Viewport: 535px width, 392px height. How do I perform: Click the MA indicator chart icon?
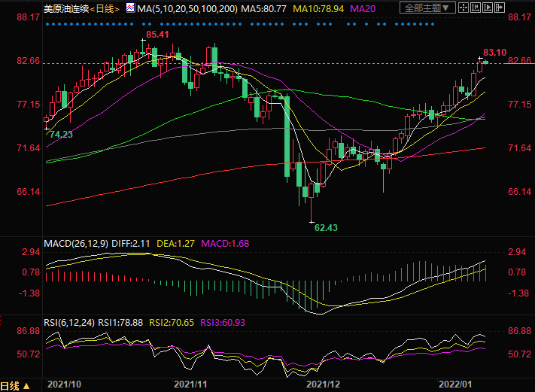[x=129, y=8]
